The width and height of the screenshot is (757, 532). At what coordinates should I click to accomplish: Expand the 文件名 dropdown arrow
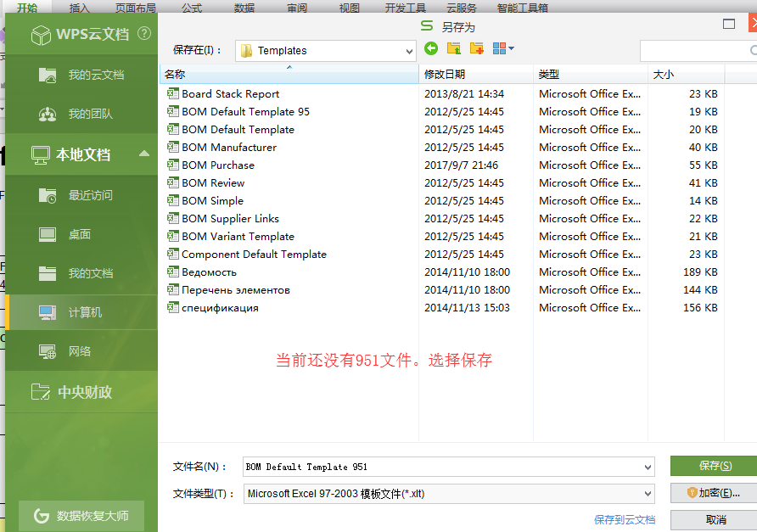(648, 467)
